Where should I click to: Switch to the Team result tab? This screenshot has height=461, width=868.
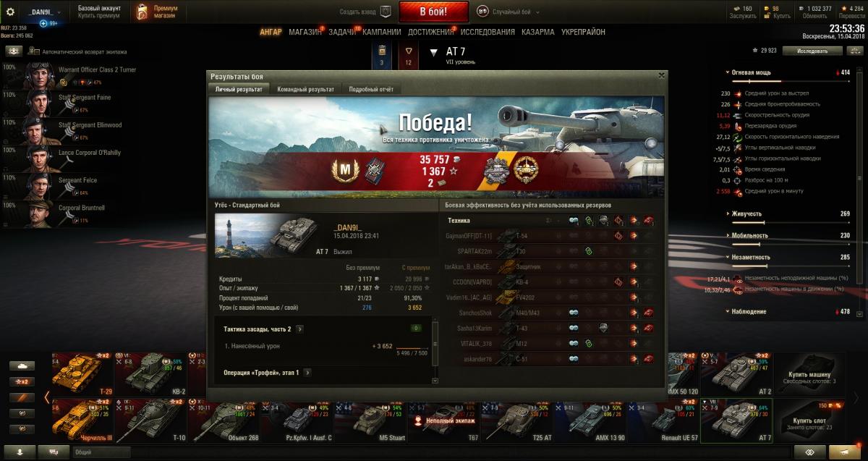(x=305, y=89)
